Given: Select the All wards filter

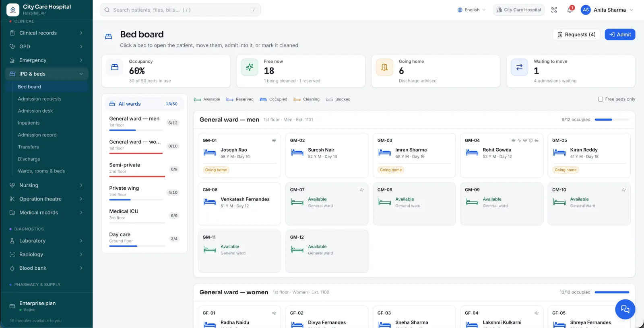Looking at the screenshot, I should coord(144,104).
